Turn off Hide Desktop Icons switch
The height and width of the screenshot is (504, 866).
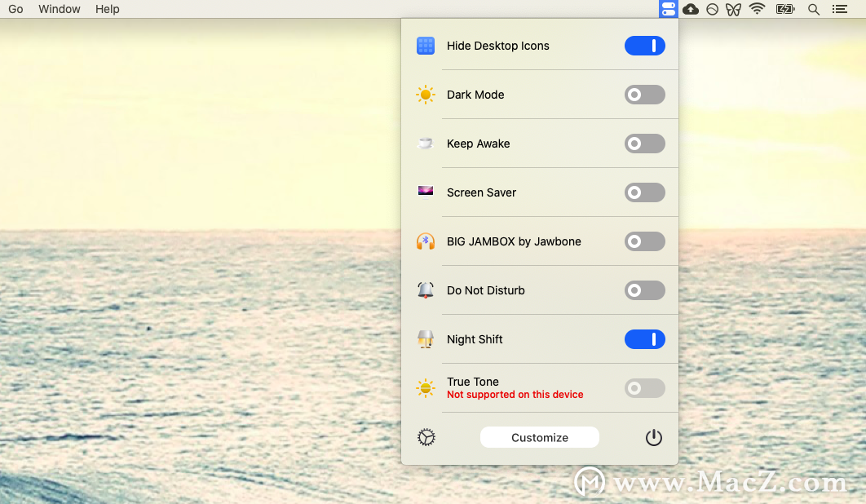coord(644,46)
